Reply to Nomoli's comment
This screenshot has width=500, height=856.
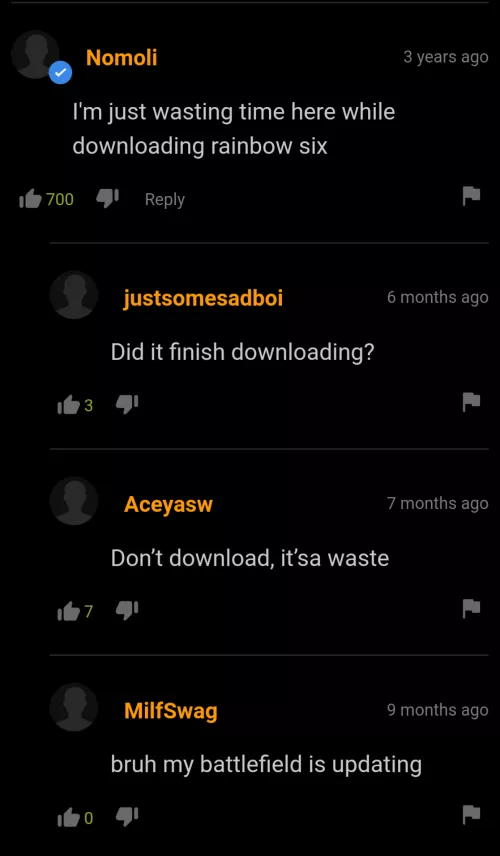coord(164,200)
